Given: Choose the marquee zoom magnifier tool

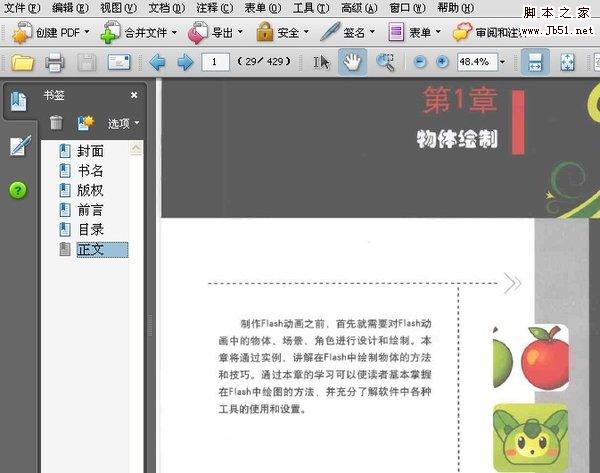Looking at the screenshot, I should (385, 62).
